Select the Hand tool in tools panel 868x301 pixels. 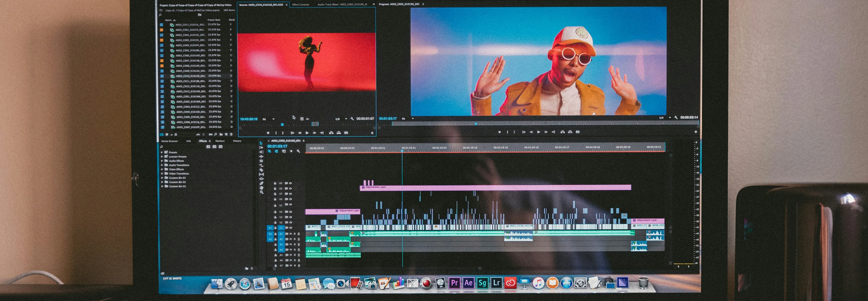(262, 188)
